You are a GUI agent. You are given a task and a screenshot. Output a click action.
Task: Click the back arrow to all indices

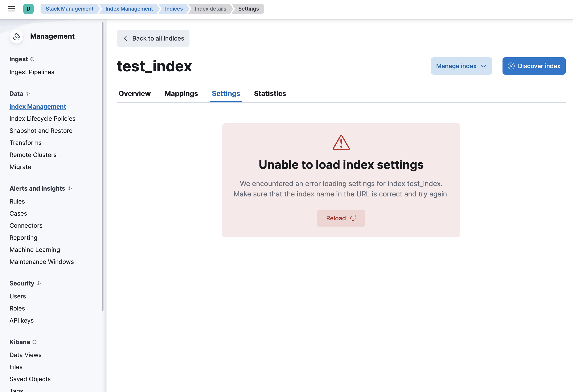click(126, 38)
